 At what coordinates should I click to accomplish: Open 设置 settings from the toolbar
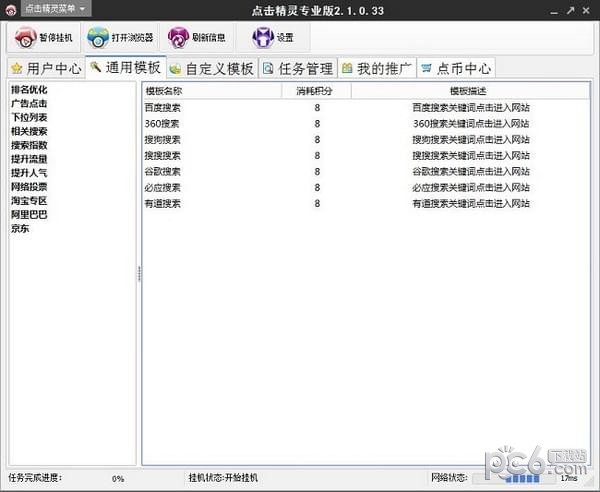point(273,37)
